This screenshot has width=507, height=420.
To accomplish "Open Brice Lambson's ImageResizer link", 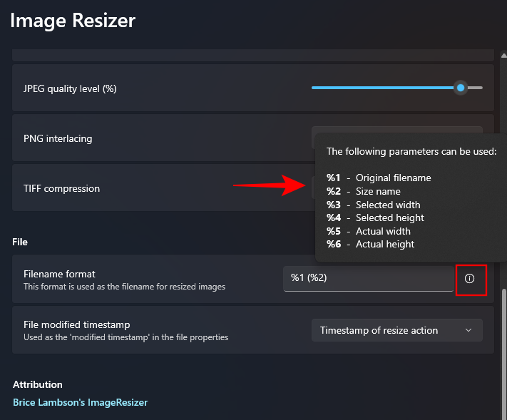I will pyautogui.click(x=81, y=402).
